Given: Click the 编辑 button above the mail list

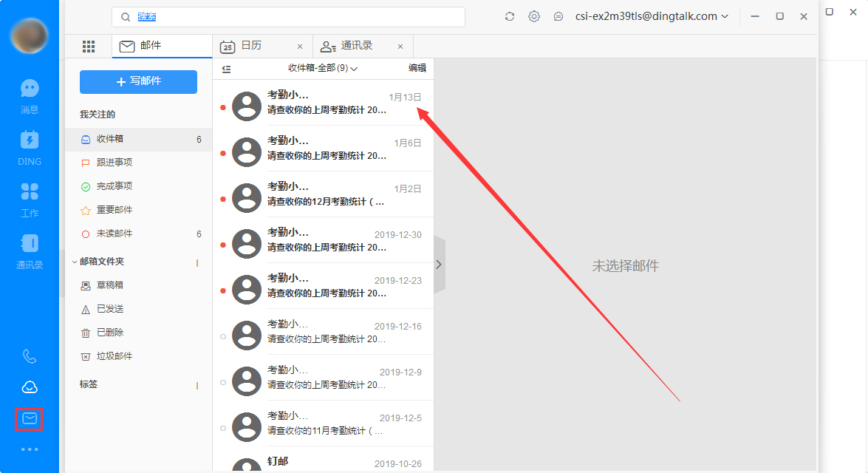Looking at the screenshot, I should pyautogui.click(x=417, y=67).
